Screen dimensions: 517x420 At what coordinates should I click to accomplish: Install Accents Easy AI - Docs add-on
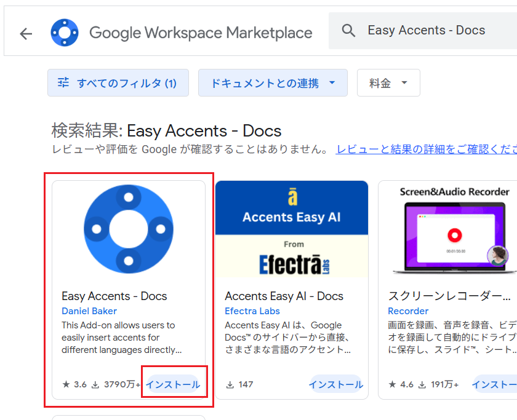[x=335, y=384]
